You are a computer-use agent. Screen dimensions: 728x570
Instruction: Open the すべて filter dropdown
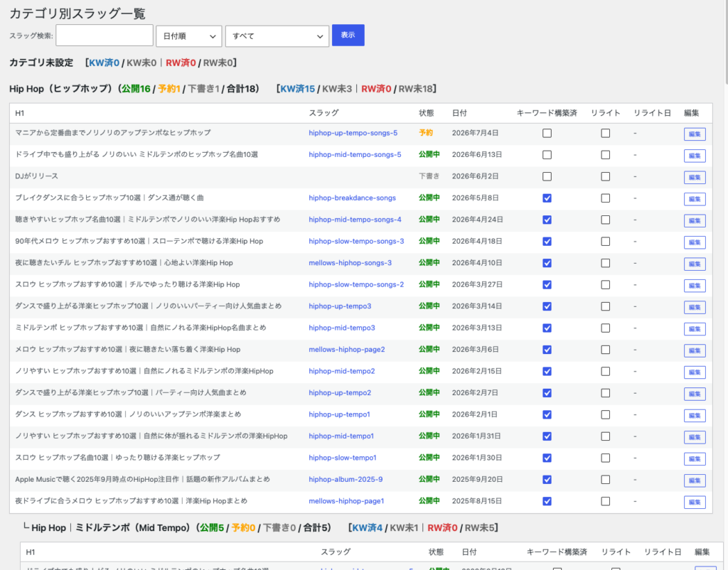tap(277, 36)
